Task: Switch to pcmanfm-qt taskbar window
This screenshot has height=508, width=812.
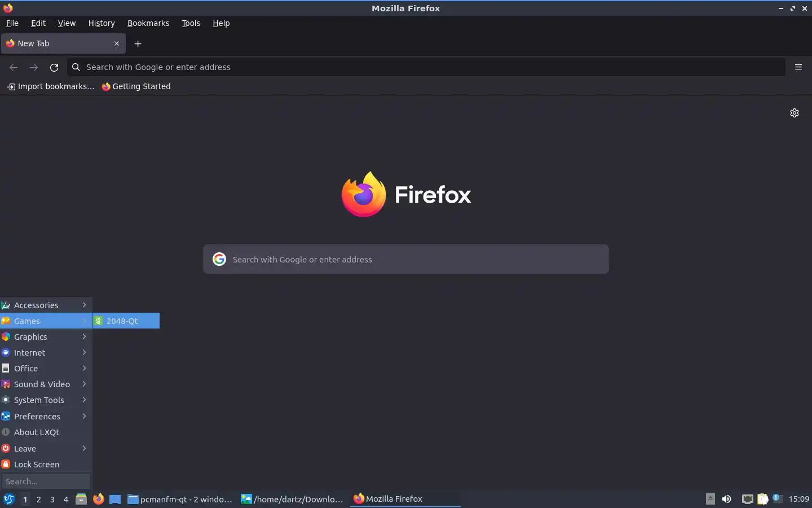Action: 180,499
